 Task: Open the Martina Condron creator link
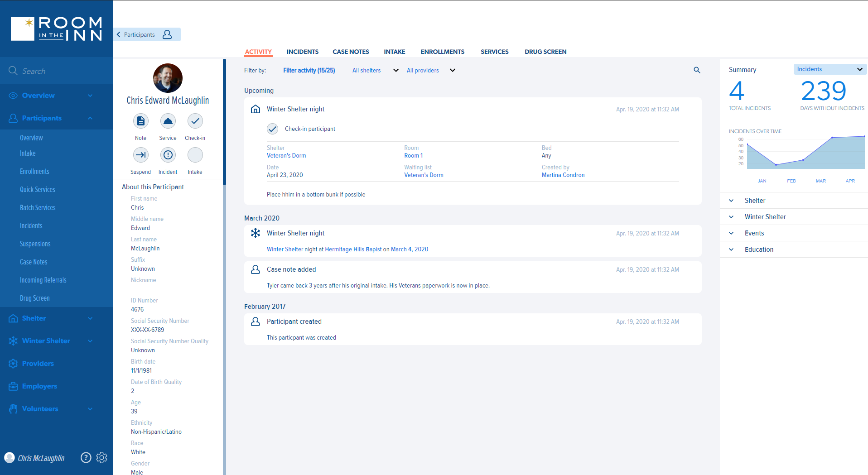click(x=563, y=175)
